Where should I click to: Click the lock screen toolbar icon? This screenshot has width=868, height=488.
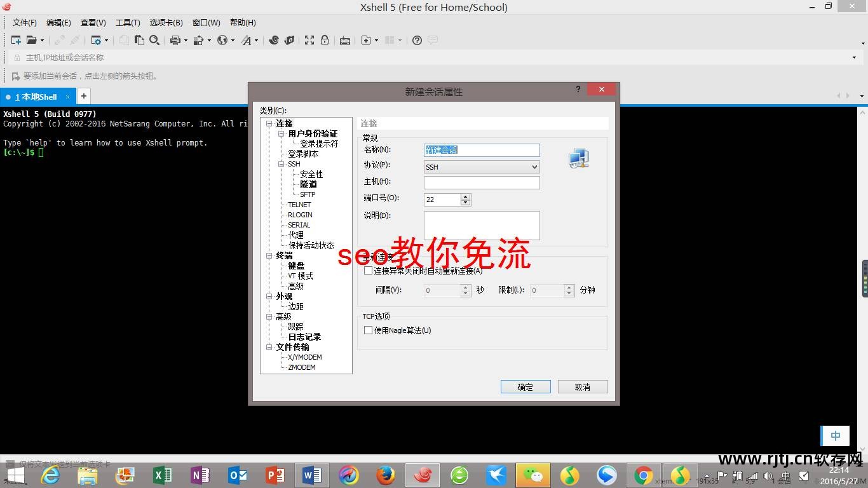point(325,40)
